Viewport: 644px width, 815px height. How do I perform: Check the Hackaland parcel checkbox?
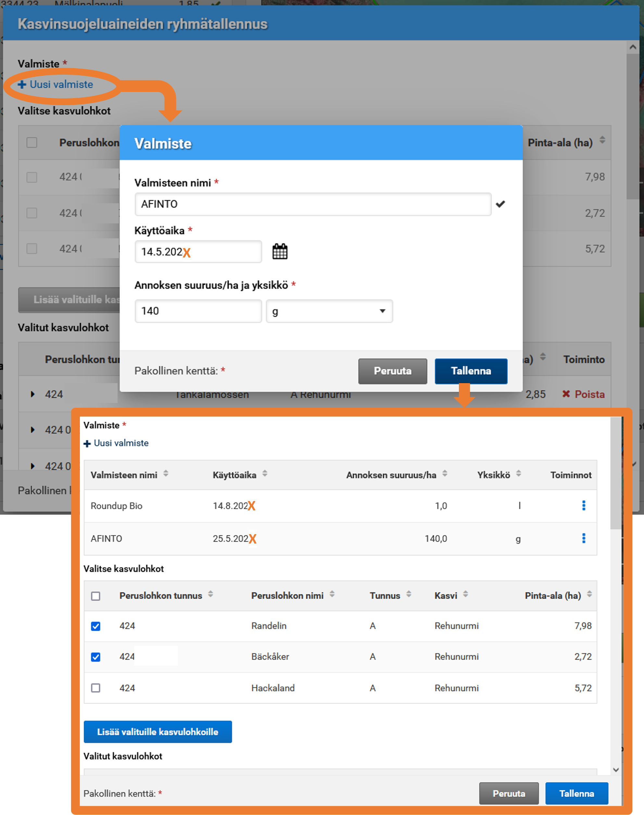point(96,688)
